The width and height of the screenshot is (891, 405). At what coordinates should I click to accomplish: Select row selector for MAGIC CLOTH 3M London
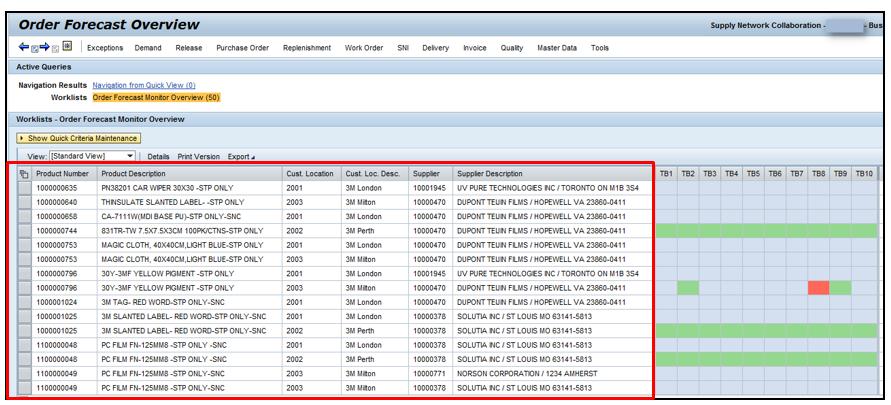[24, 245]
